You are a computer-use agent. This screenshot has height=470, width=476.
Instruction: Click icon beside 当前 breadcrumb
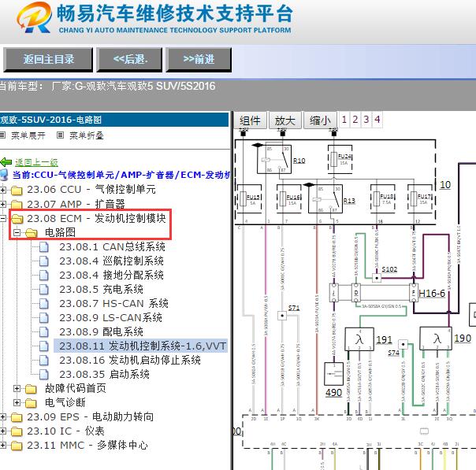(4, 175)
